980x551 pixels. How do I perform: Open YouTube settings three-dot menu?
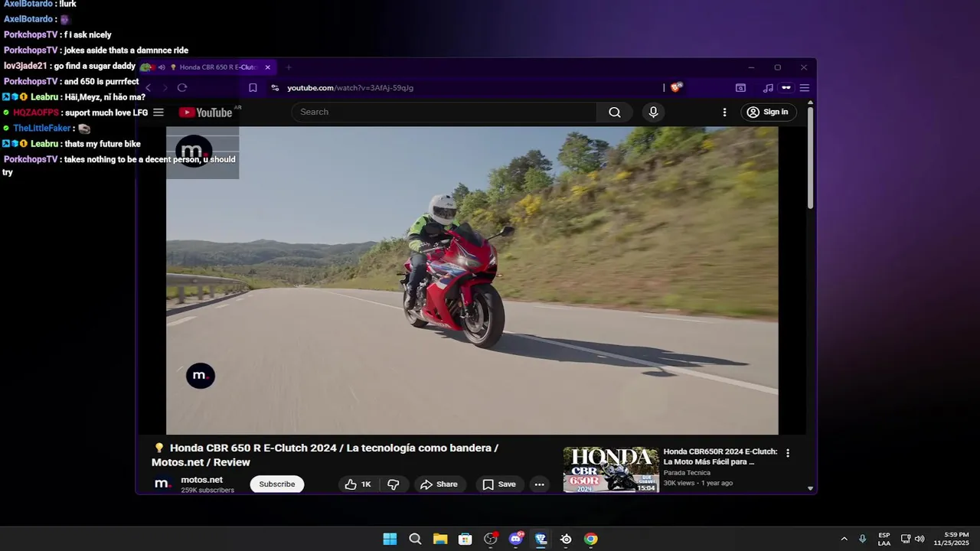(x=724, y=112)
